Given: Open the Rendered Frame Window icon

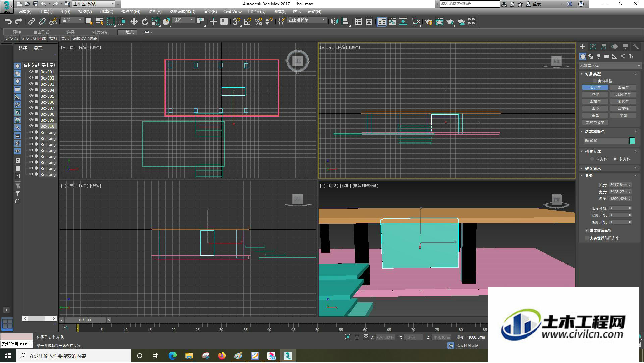Looking at the screenshot, I should coord(439,22).
